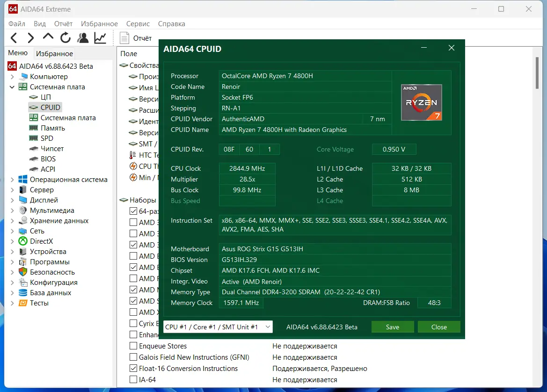The image size is (547, 392).
Task: Open Системная плата sub-item with board icon
Action: (68, 118)
